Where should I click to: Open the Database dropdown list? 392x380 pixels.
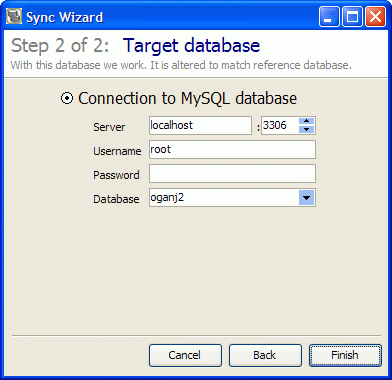[x=307, y=198]
